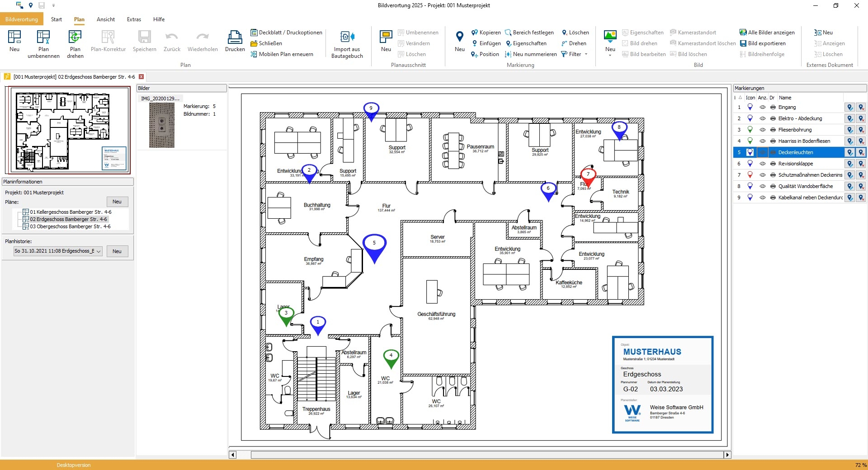The image size is (868, 470).
Task: Toggle visibility eye for Kabelkanal row
Action: click(x=763, y=197)
